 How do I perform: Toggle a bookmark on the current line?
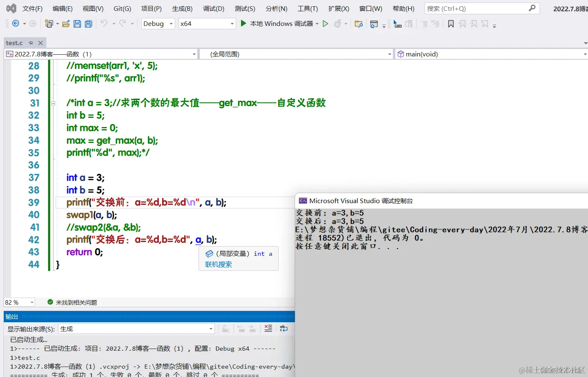coord(451,24)
